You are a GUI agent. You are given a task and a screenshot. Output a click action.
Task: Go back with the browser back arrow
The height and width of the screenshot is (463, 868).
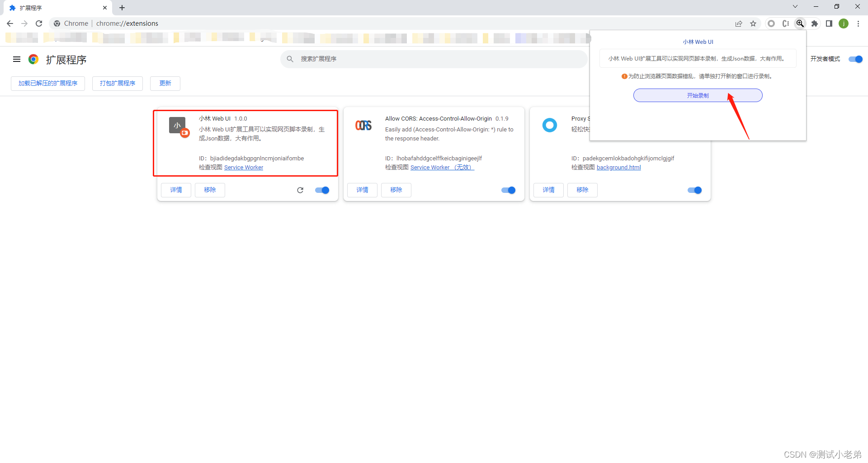[10, 23]
